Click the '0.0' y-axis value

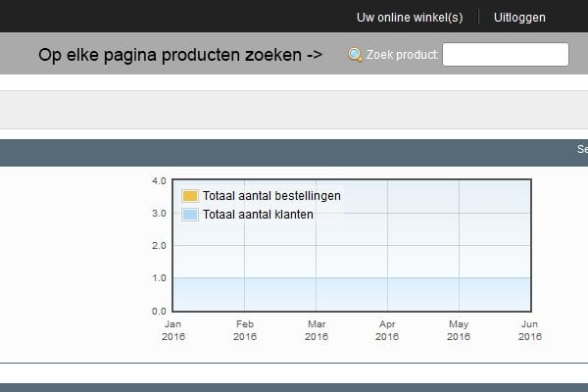[159, 311]
